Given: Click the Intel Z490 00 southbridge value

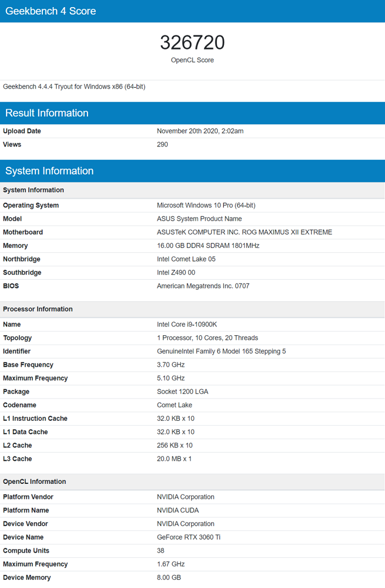Looking at the screenshot, I should 176,273.
